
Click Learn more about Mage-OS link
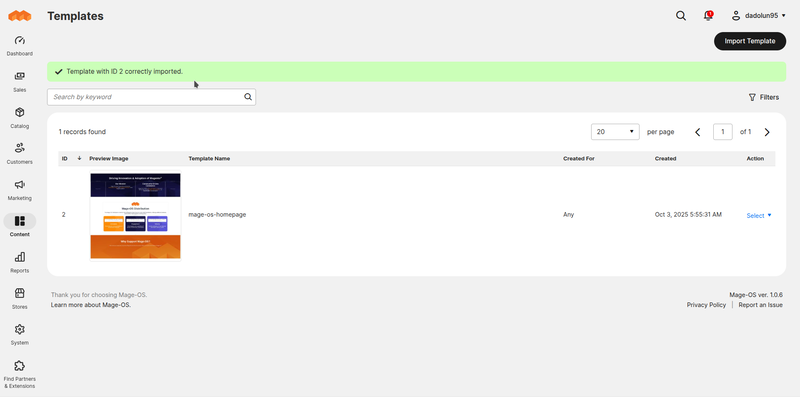click(91, 305)
